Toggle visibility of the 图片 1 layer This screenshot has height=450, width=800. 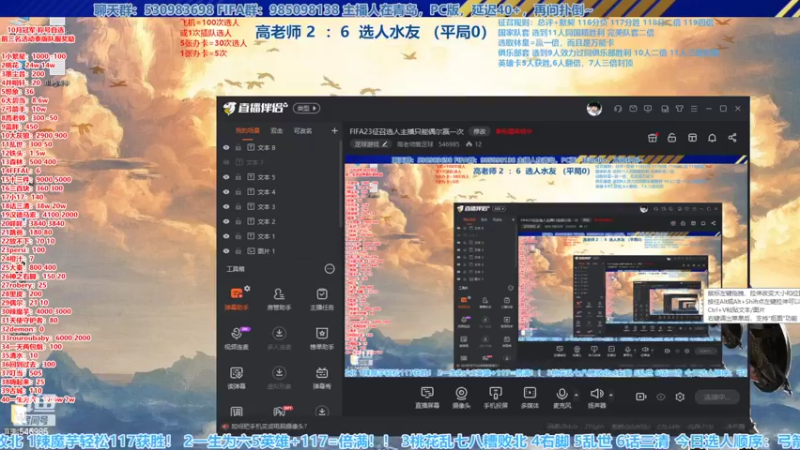point(226,251)
